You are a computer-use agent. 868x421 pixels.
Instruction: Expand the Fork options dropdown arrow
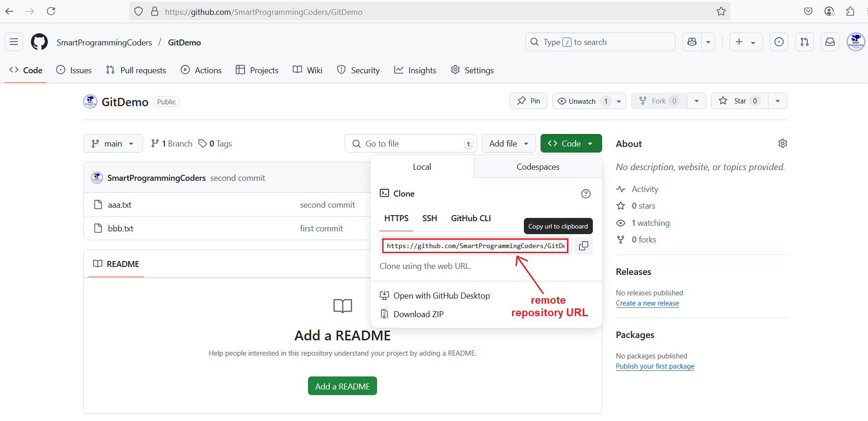click(x=697, y=101)
